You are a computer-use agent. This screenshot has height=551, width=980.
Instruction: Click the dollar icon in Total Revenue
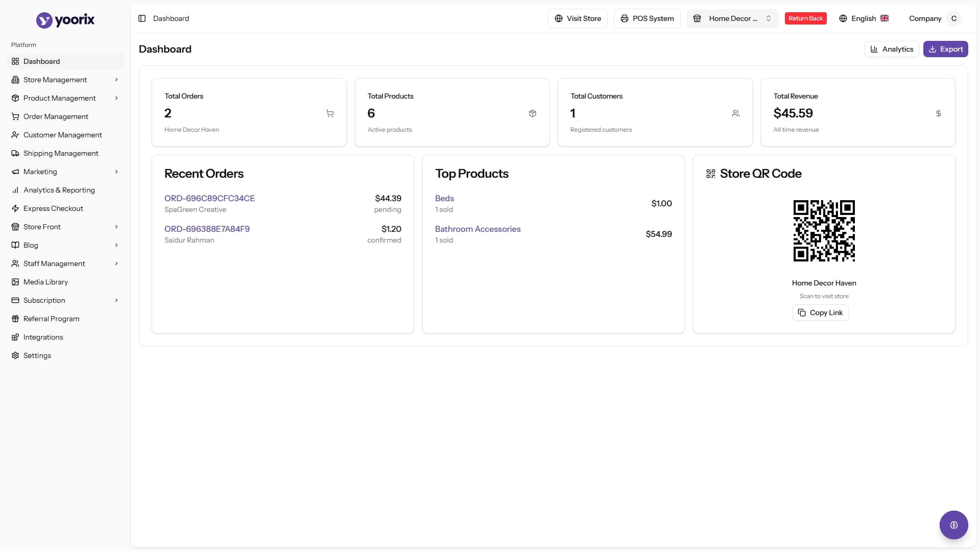pyautogui.click(x=938, y=113)
